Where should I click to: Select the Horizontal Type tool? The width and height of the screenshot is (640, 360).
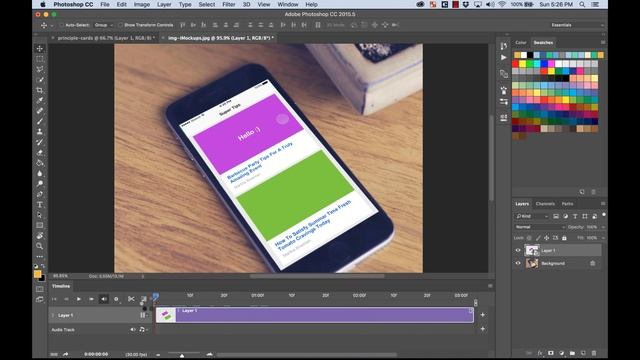[40, 204]
